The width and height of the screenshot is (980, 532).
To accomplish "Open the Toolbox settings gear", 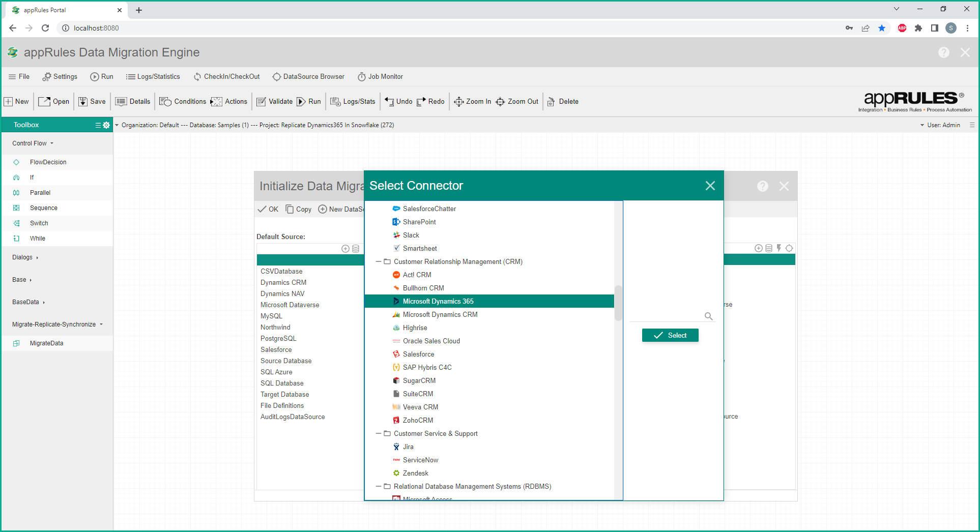I will pyautogui.click(x=106, y=125).
